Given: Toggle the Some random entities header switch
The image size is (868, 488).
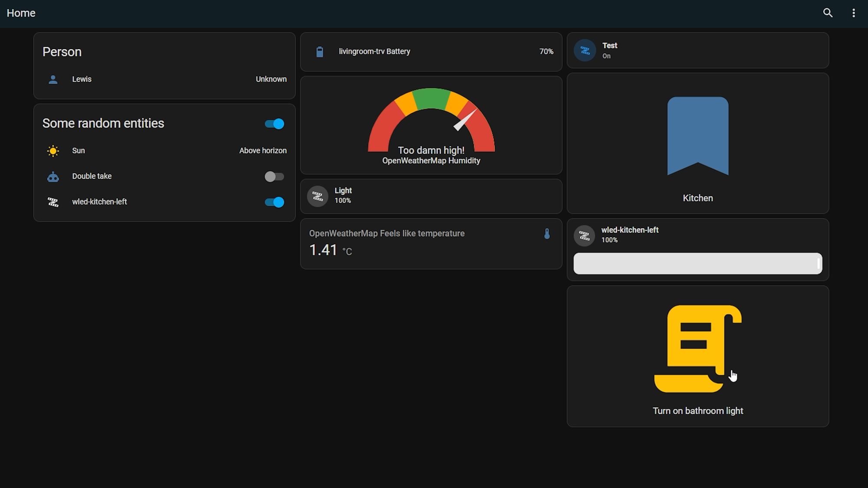Looking at the screenshot, I should [x=274, y=124].
